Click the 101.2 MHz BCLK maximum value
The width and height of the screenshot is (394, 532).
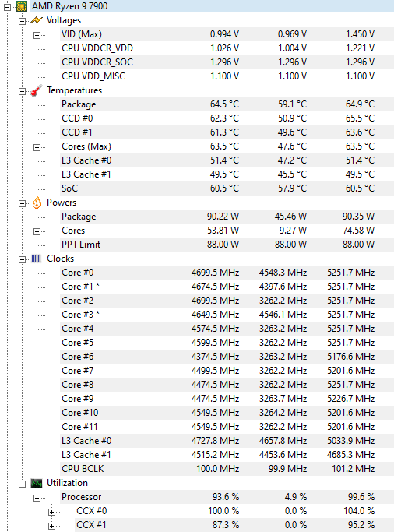(354, 469)
